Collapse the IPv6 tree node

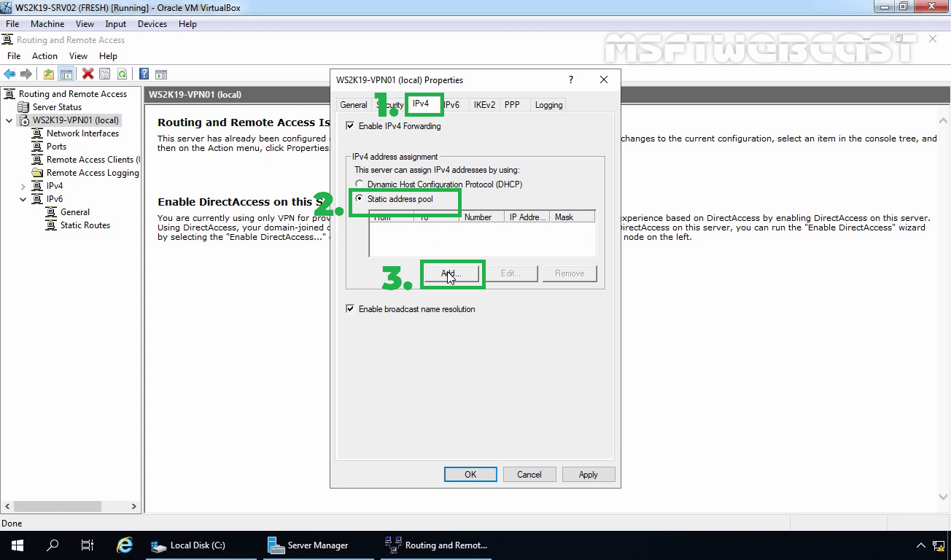(23, 199)
